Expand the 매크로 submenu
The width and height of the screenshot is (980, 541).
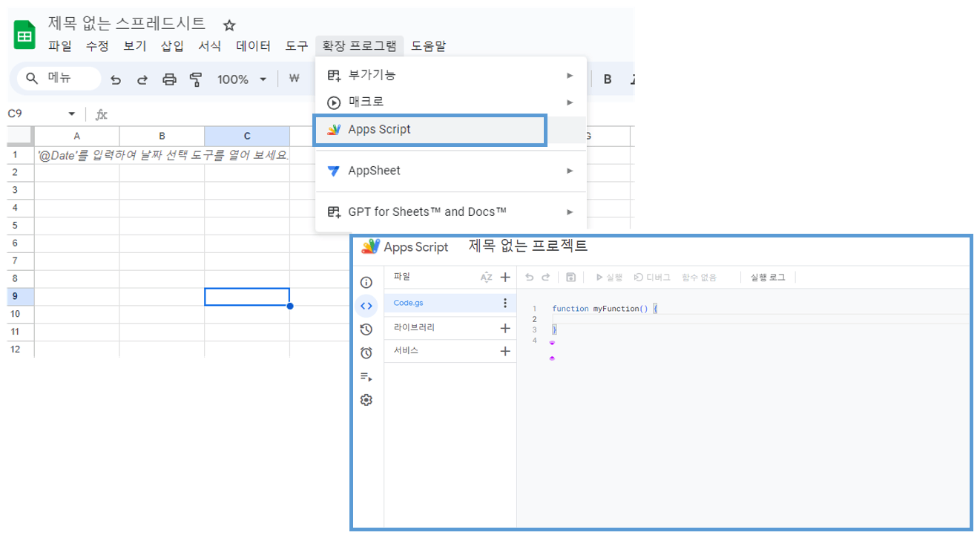[451, 102]
